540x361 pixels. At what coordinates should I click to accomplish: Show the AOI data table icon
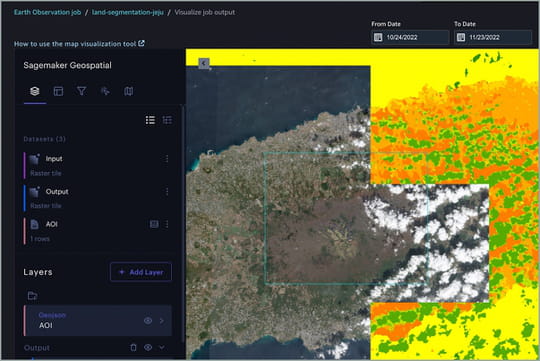pyautogui.click(x=154, y=224)
